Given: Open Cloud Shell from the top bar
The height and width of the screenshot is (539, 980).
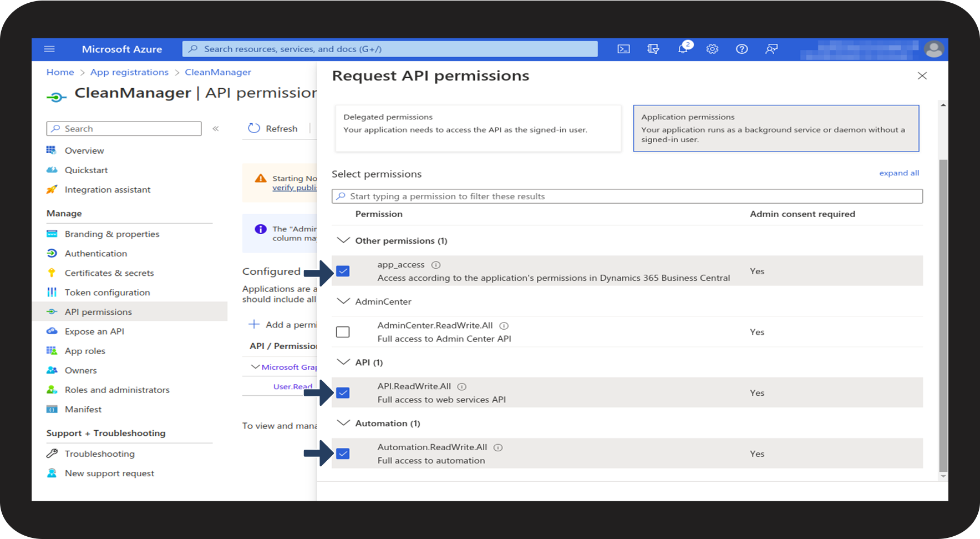Looking at the screenshot, I should click(623, 49).
